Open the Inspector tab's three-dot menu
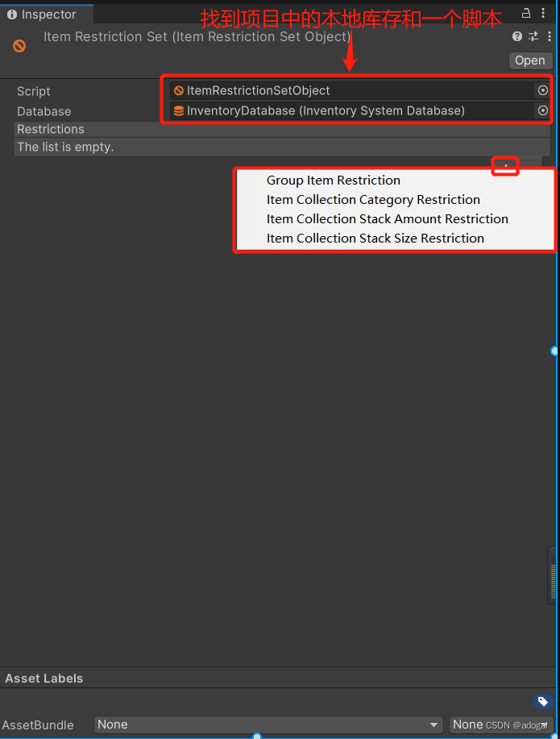Screen dimensions: 560x739 pos(543,13)
